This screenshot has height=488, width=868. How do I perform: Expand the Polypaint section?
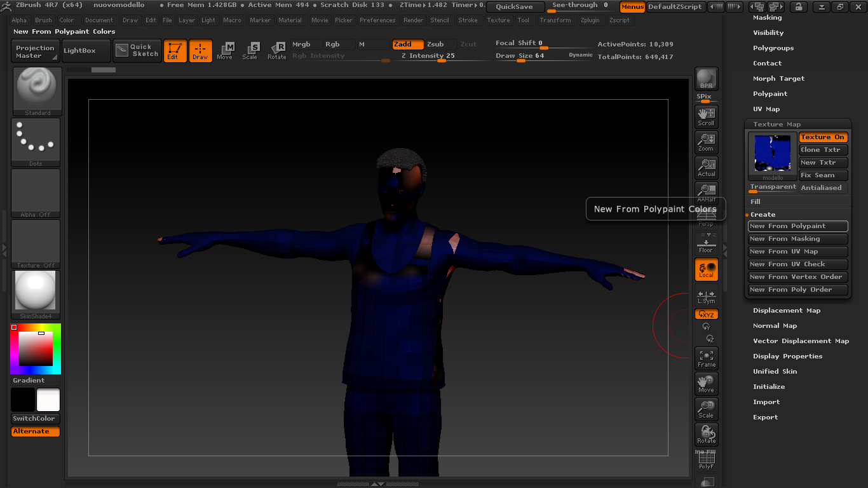click(770, 94)
